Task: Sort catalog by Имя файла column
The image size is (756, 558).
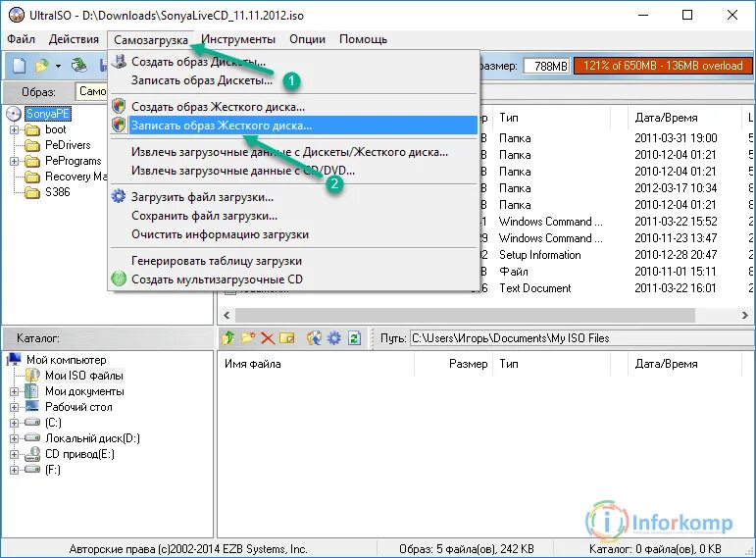Action: point(316,364)
